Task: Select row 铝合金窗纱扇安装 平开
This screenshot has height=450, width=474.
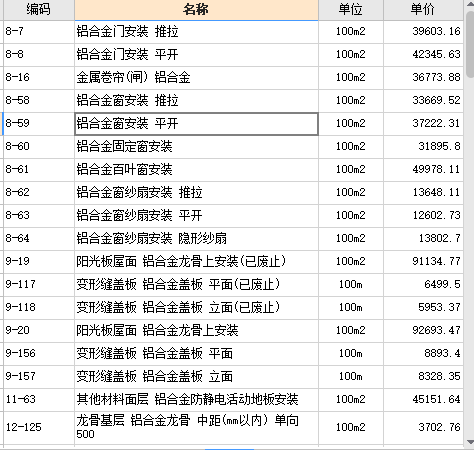Action: click(196, 216)
